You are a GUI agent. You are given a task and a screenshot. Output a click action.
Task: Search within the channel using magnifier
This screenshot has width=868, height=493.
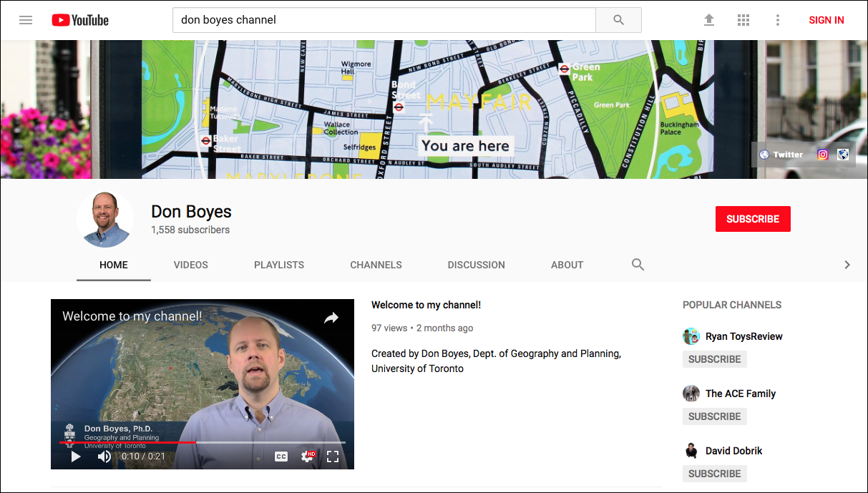[x=638, y=265]
